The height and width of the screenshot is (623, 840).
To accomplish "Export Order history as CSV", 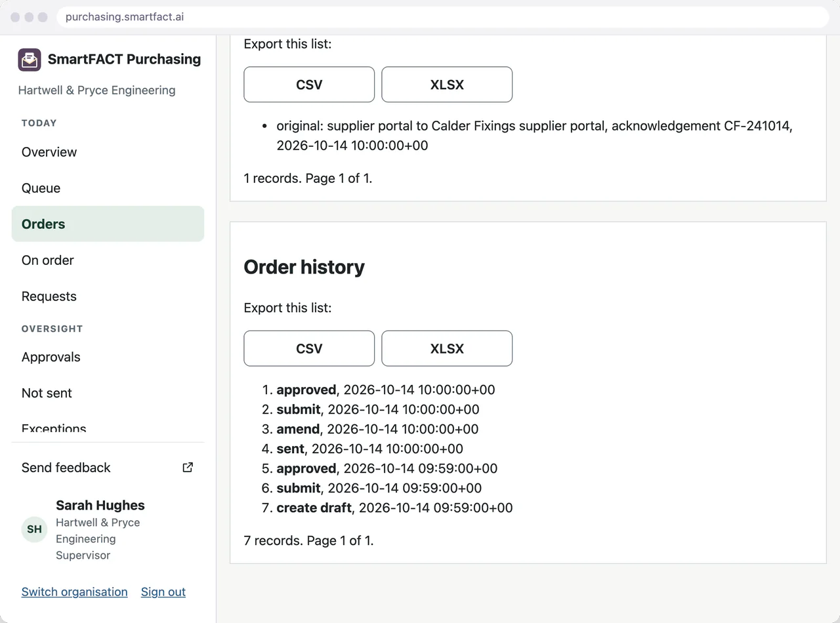I will pos(309,348).
